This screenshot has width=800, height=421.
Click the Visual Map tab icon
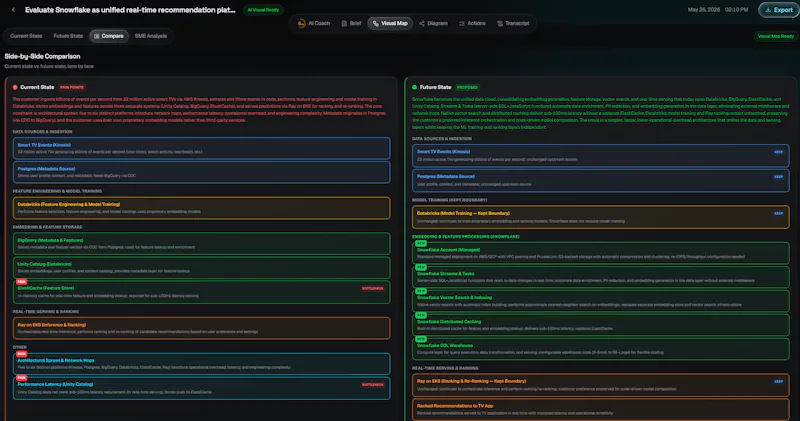click(x=376, y=23)
